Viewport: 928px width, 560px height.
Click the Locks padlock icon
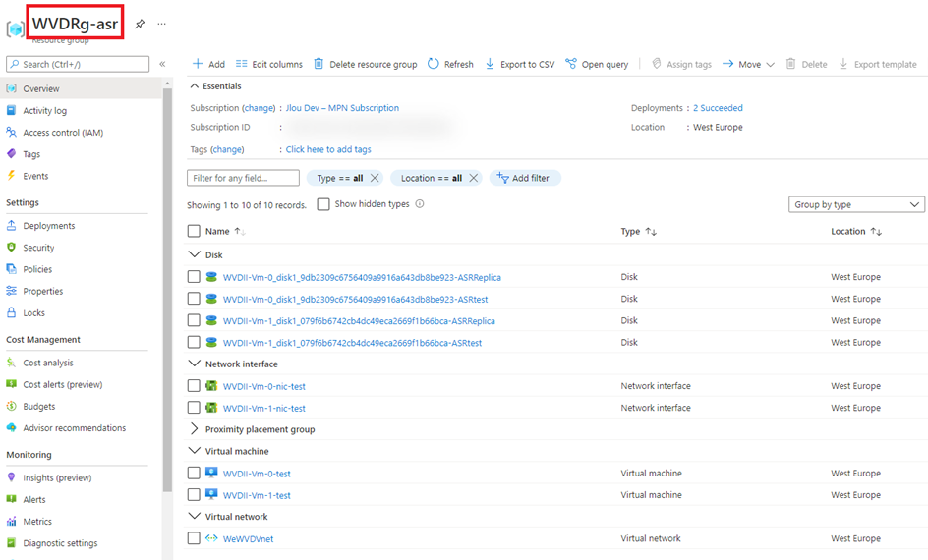click(x=11, y=312)
